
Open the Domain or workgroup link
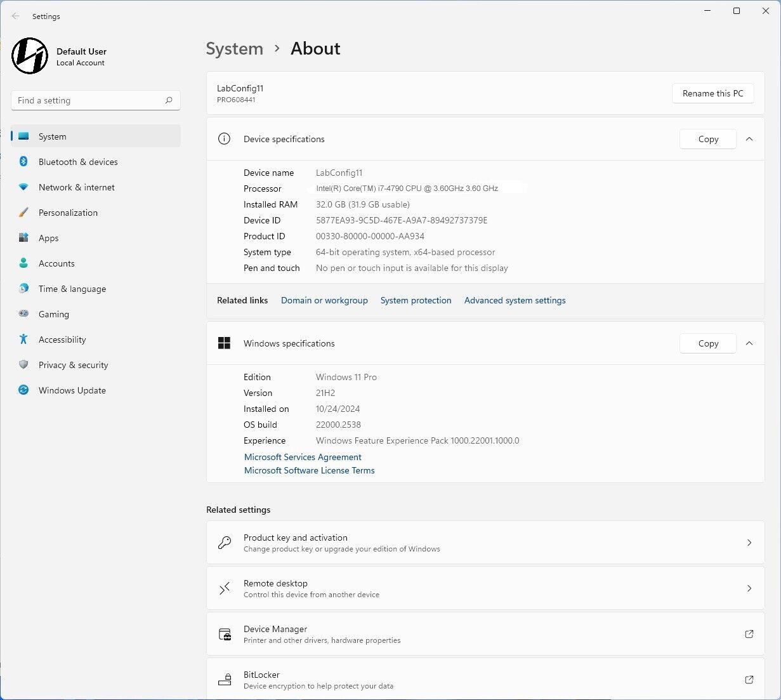pos(324,300)
